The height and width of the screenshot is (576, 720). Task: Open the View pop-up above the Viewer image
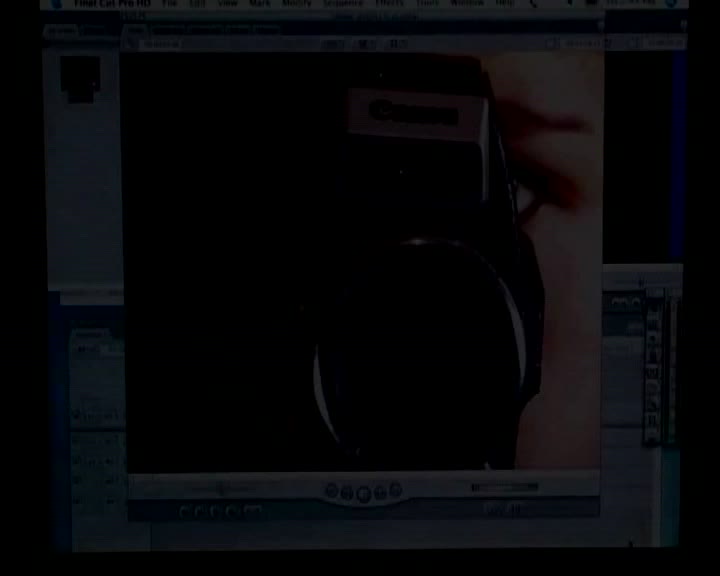(x=398, y=44)
